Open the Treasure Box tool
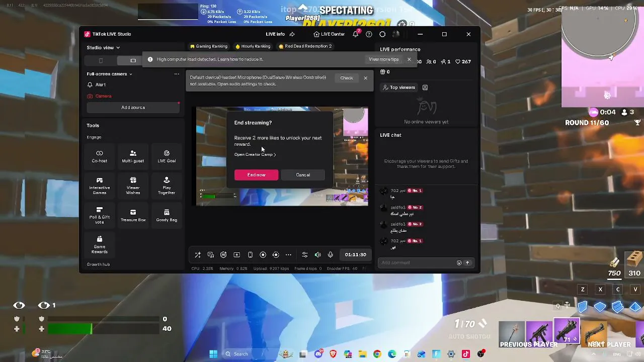The width and height of the screenshot is (644, 362). tap(133, 215)
